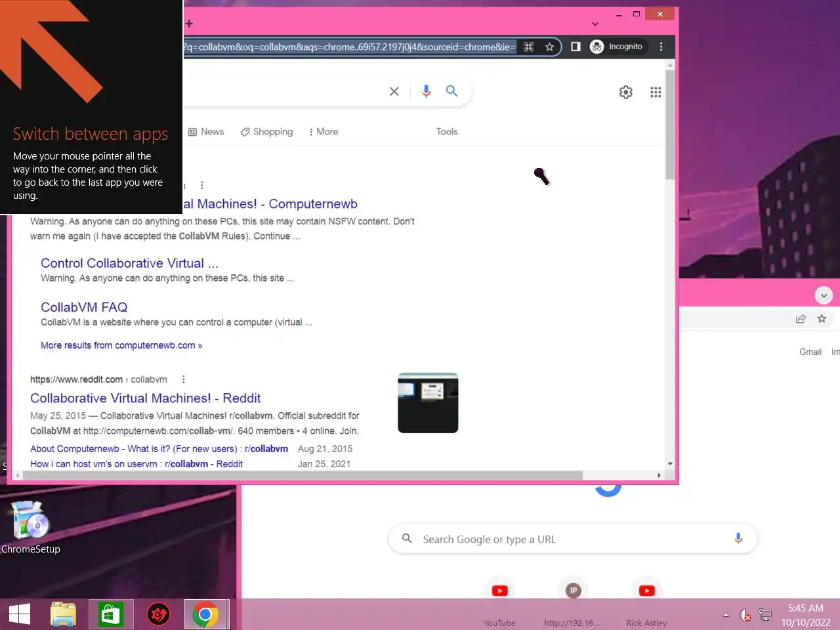Show hidden tray icons arrow
Screen dimensions: 840x630
tap(726, 615)
